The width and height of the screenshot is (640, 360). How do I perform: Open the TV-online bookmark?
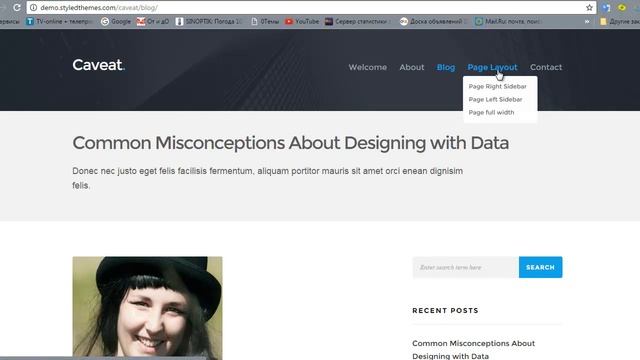coord(59,21)
